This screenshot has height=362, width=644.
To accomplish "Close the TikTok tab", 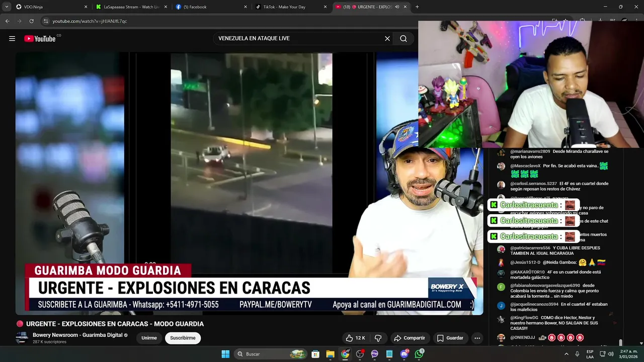I will tap(325, 7).
